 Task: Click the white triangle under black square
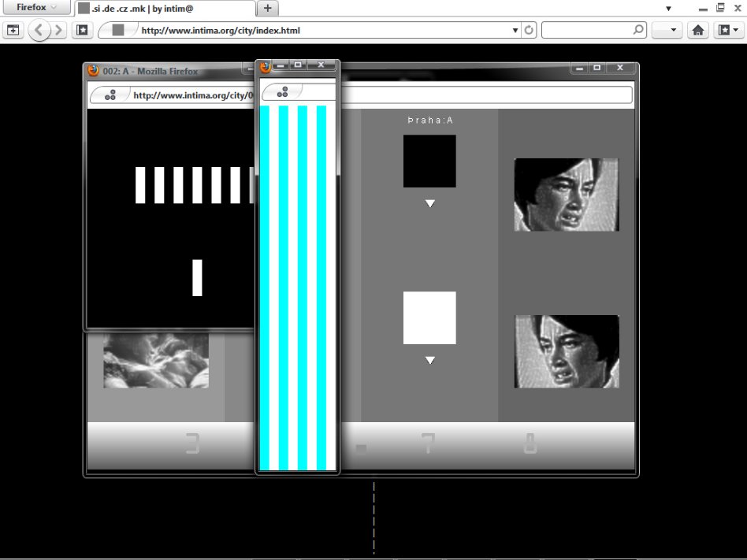429,204
